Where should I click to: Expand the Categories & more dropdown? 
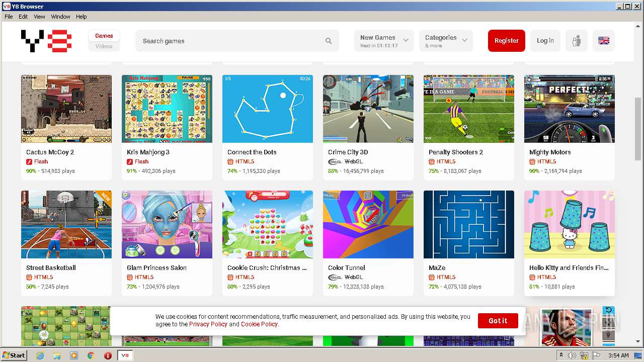tap(446, 41)
